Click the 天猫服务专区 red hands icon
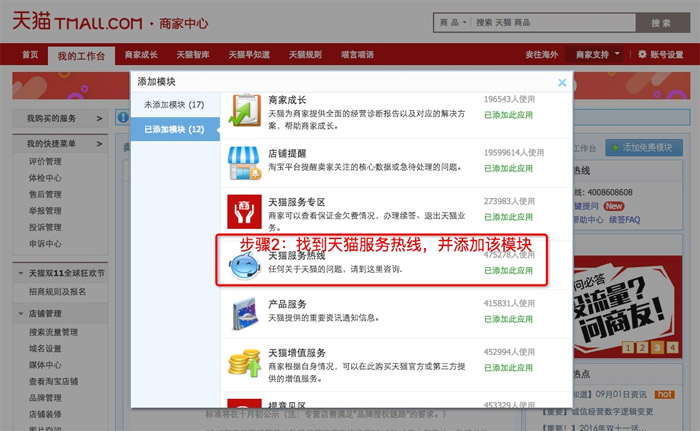This screenshot has width=700, height=431. point(244,211)
